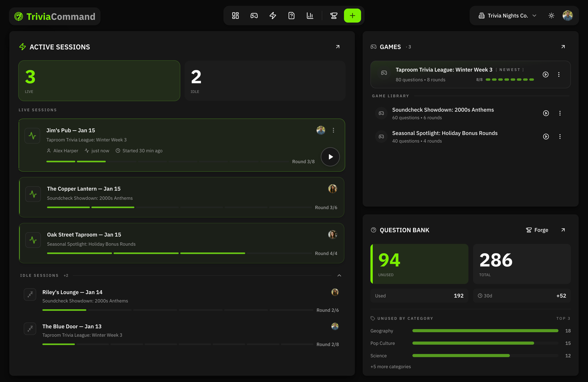View analytics via the bar chart icon
This screenshot has height=382, width=588.
(x=310, y=15)
